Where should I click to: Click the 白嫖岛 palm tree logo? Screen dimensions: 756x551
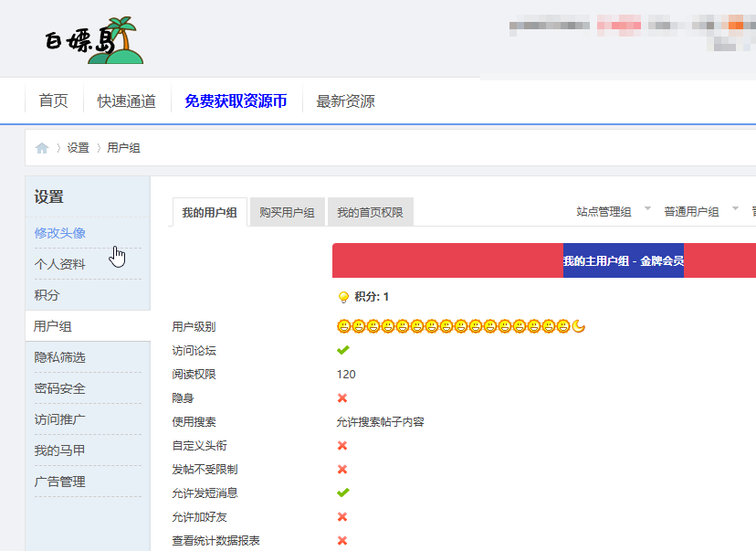pos(95,40)
